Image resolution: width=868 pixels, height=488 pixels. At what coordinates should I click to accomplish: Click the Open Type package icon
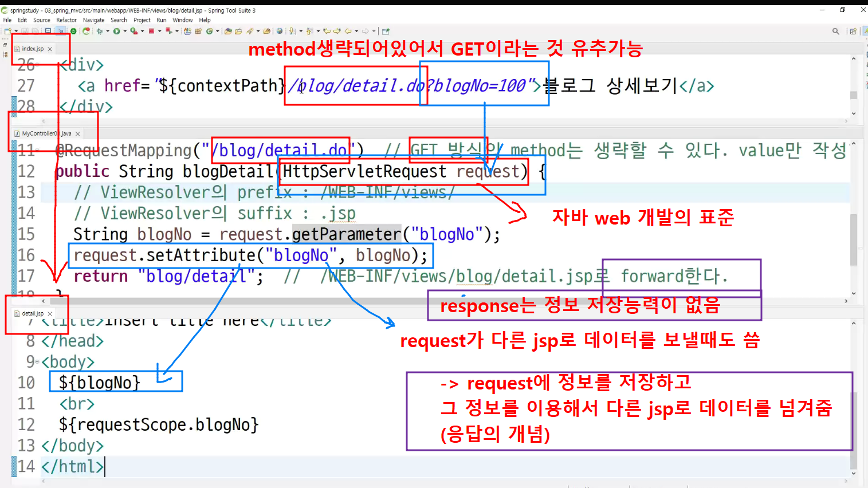(198, 31)
